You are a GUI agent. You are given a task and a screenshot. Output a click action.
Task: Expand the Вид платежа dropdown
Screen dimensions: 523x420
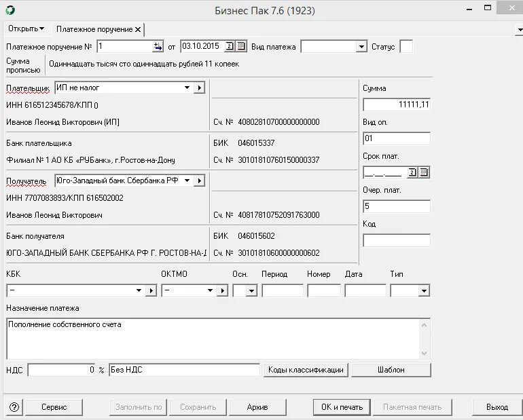coord(361,46)
